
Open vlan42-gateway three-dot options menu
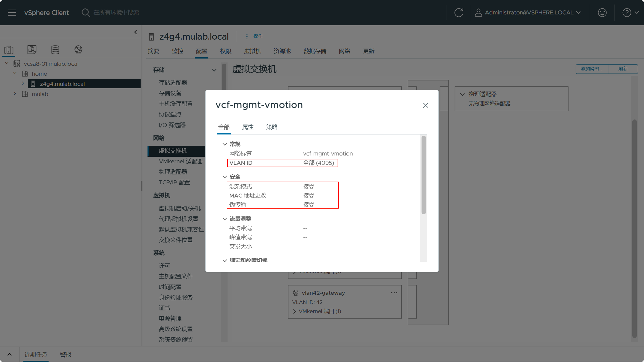394,293
